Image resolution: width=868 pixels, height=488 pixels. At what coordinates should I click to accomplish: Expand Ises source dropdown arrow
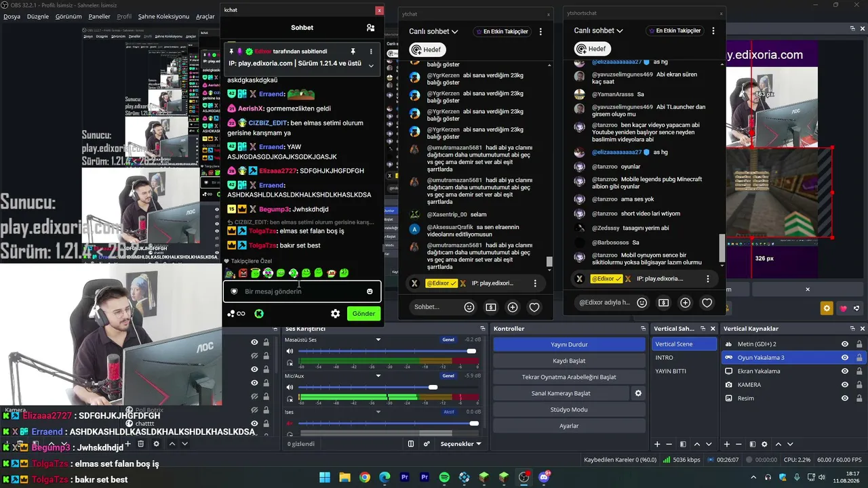378,411
